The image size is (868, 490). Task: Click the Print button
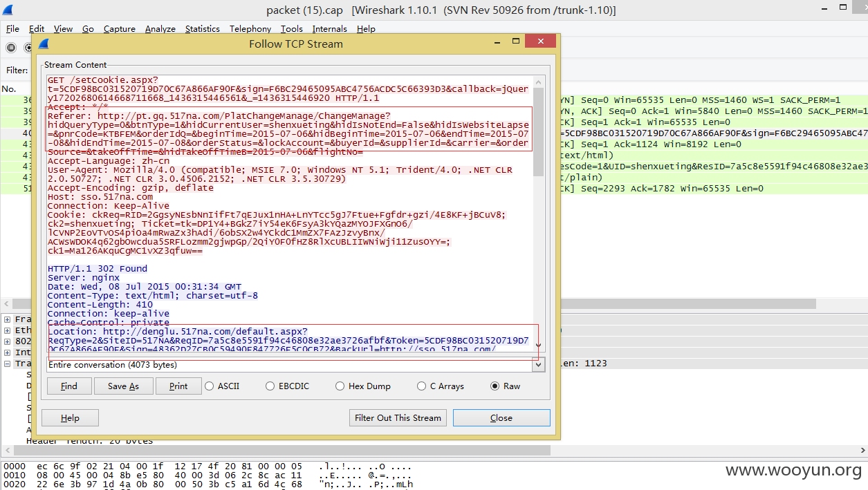[x=178, y=386]
